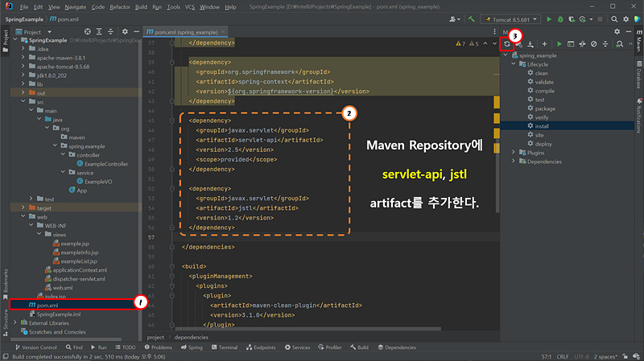644x361 pixels.
Task: Open the Services tool window
Action: coord(297,347)
